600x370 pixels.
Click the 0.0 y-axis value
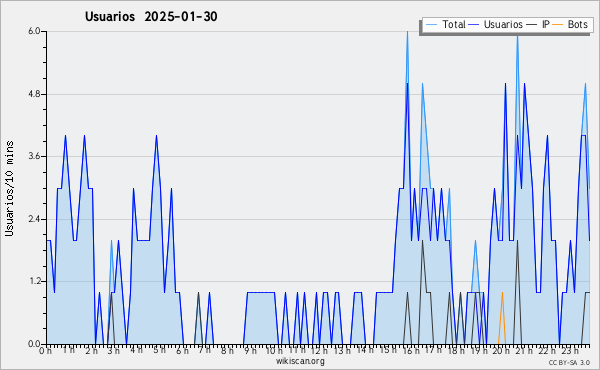click(x=34, y=344)
